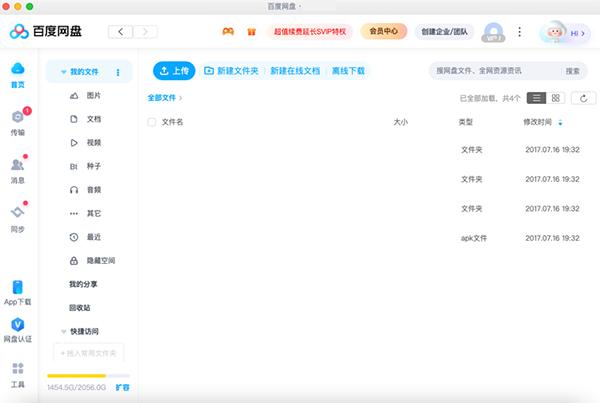Viewport: 600px width, 403px height.
Task: Click 新建文件夹 button
Action: [x=231, y=71]
